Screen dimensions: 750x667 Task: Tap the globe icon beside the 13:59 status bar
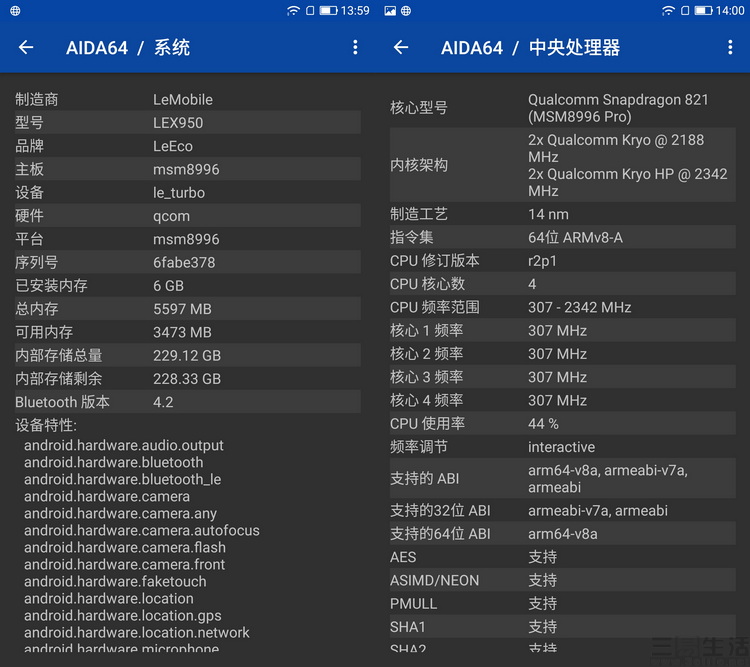[15, 11]
